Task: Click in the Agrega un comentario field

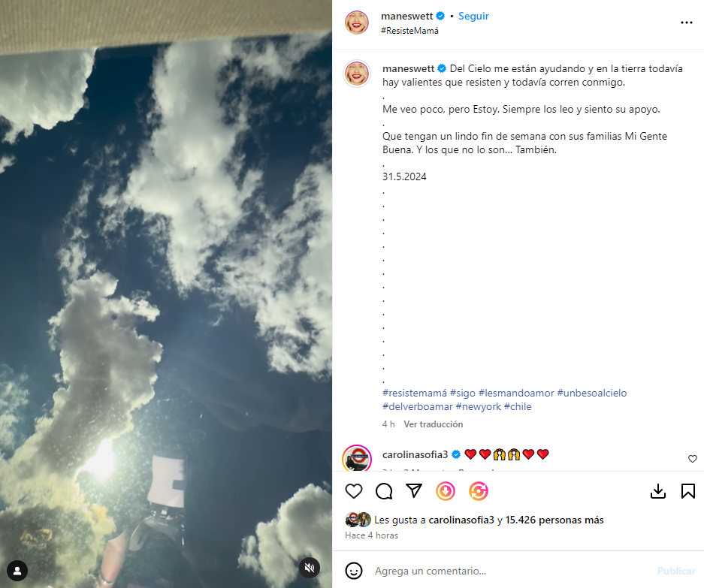Action: tap(512, 571)
